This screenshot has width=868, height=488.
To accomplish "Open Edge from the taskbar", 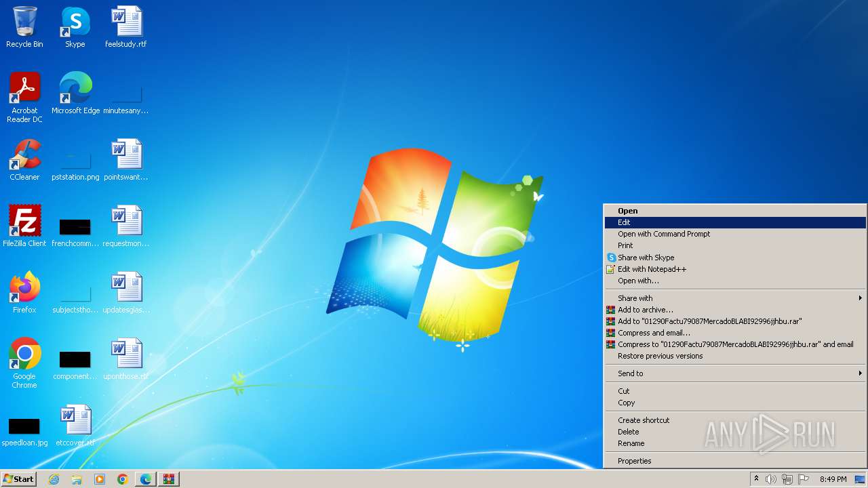I will click(146, 479).
